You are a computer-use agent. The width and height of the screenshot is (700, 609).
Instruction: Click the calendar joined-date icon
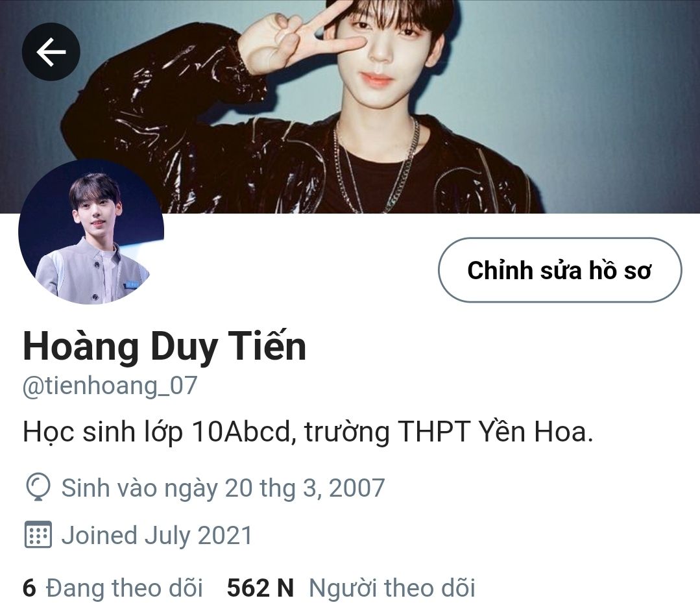38,534
